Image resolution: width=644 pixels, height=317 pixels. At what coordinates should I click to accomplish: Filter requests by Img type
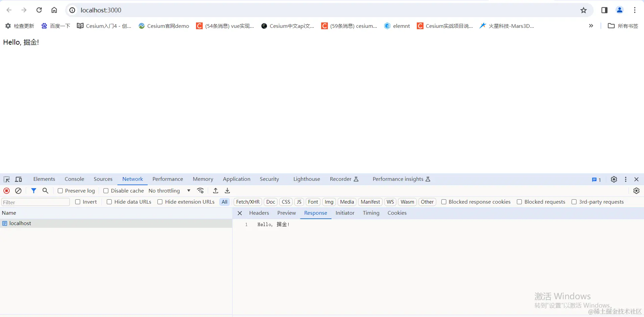[329, 202]
